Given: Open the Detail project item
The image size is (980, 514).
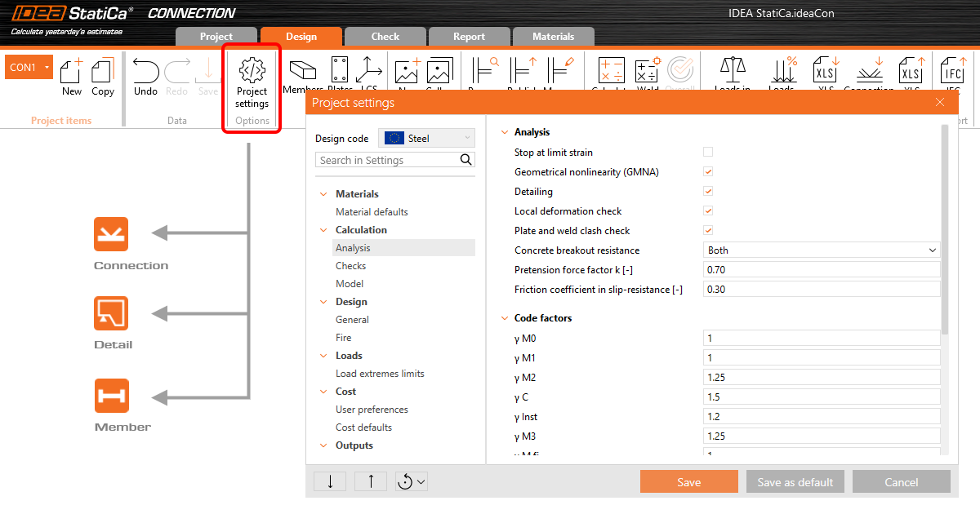Looking at the screenshot, I should coord(112,313).
